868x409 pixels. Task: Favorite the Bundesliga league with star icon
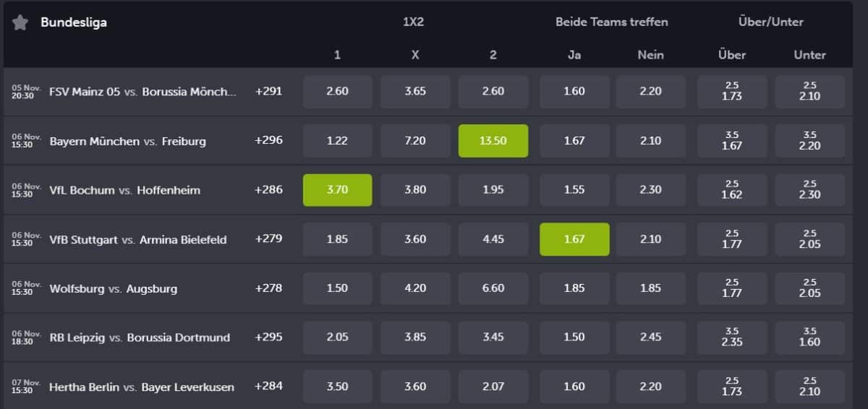tap(20, 22)
